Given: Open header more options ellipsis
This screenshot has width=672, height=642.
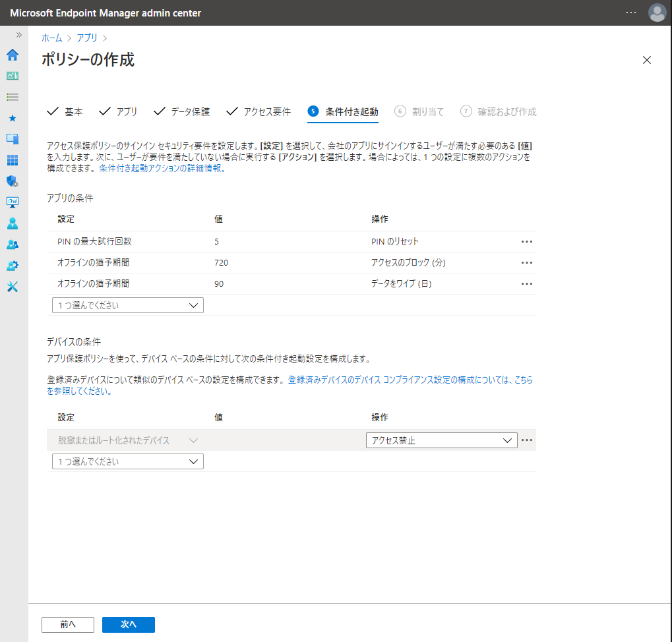Looking at the screenshot, I should point(631,13).
